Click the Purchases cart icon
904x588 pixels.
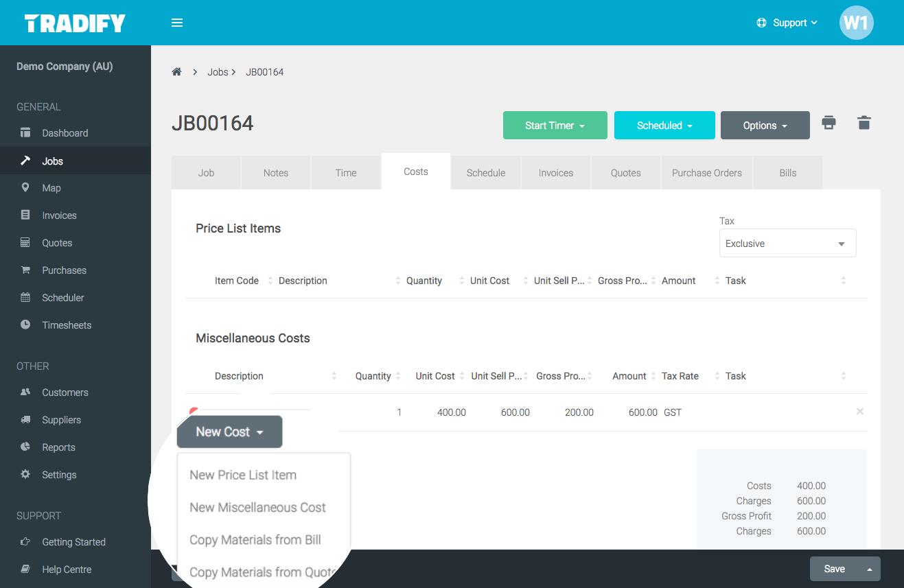(x=25, y=270)
